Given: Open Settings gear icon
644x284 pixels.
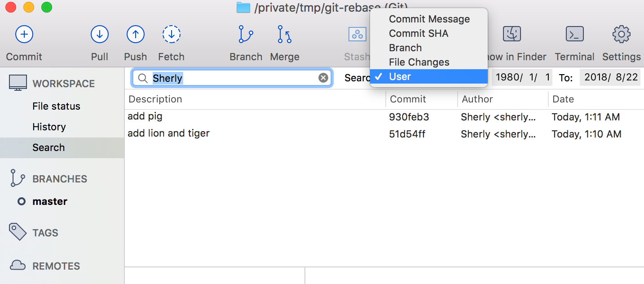Looking at the screenshot, I should coord(621,34).
